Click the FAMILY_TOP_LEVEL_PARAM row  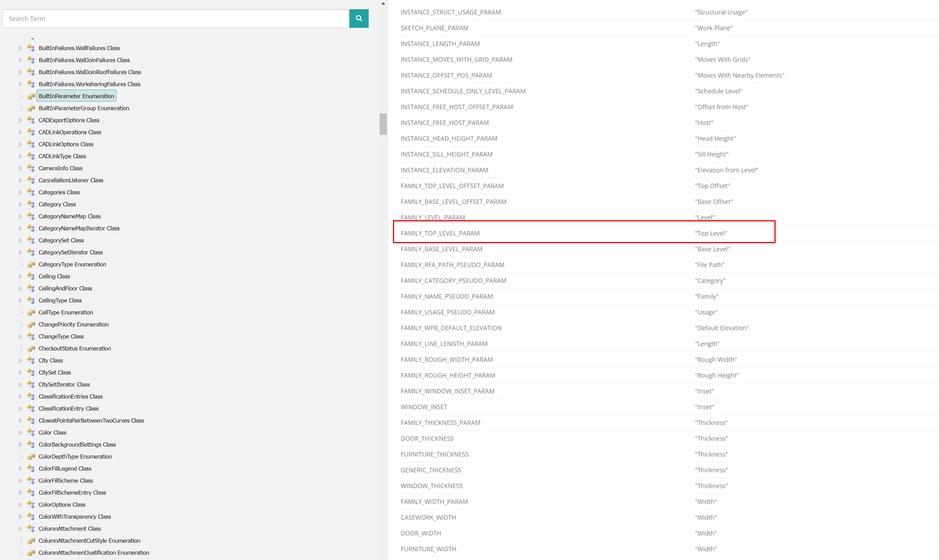pos(584,233)
